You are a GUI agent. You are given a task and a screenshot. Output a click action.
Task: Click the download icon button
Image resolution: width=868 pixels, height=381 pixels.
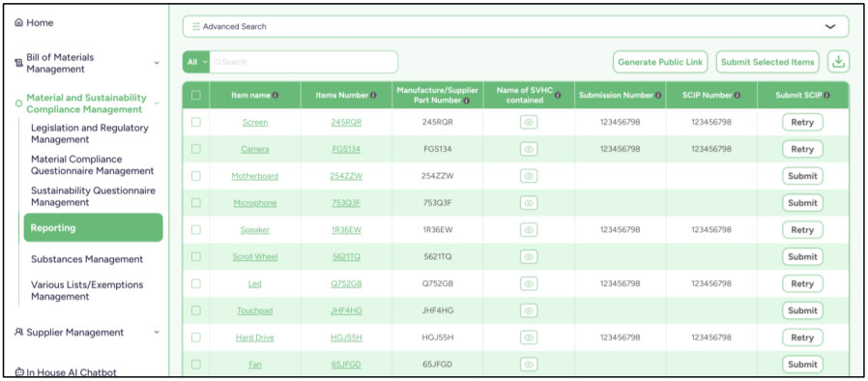click(838, 62)
